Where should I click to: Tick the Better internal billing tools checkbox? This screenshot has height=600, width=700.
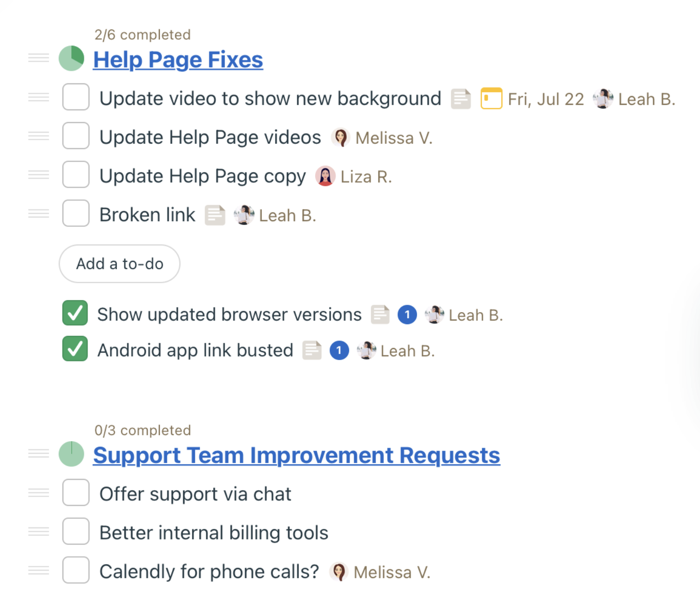click(76, 531)
